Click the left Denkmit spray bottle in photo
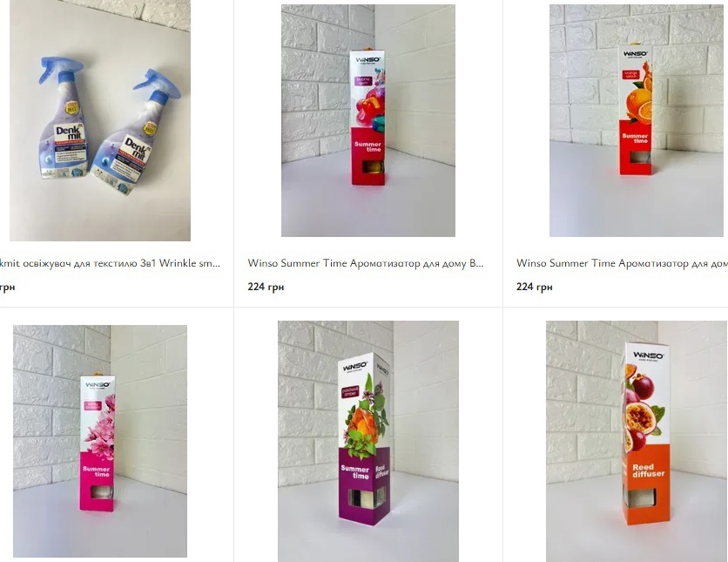The width and height of the screenshot is (728, 562). click(x=63, y=118)
